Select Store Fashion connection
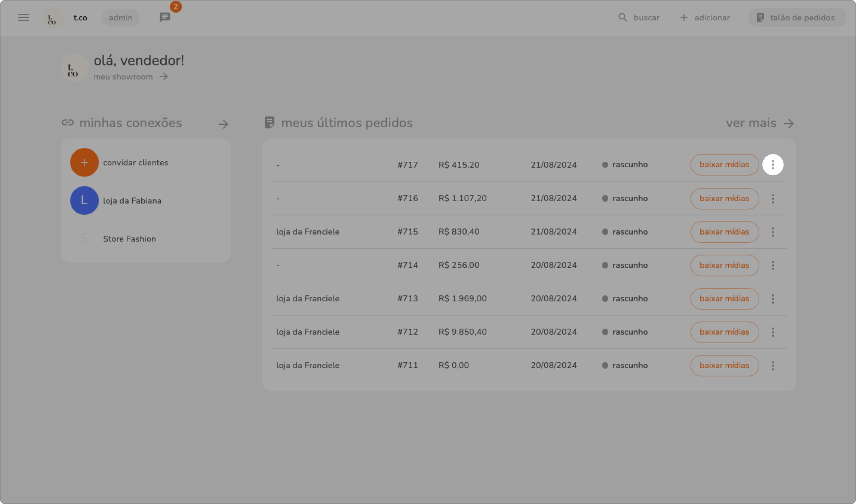 tap(129, 239)
